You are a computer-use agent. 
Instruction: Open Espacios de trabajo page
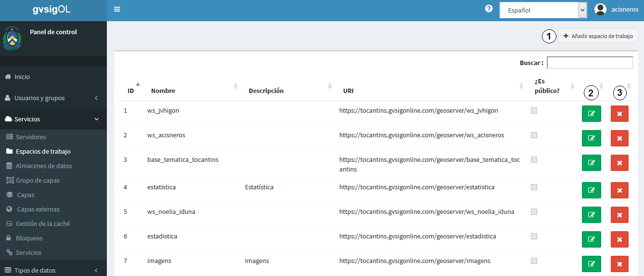coord(43,151)
